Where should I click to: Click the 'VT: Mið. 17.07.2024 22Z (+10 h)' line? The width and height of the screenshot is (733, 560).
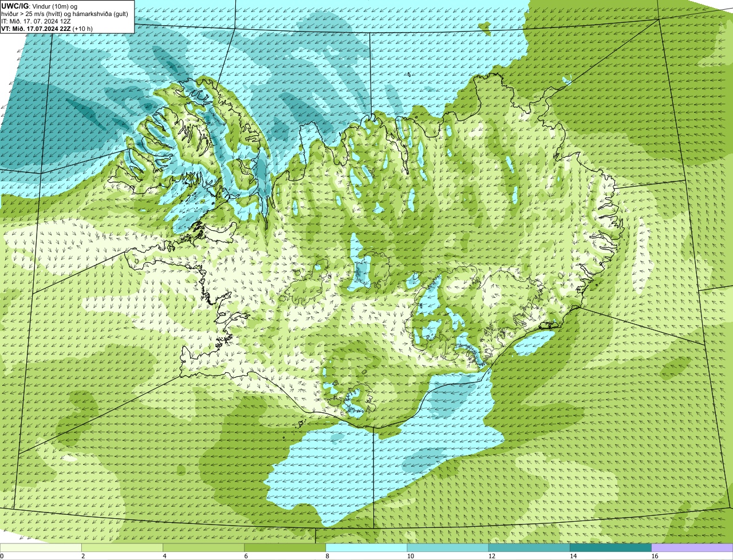click(x=47, y=28)
